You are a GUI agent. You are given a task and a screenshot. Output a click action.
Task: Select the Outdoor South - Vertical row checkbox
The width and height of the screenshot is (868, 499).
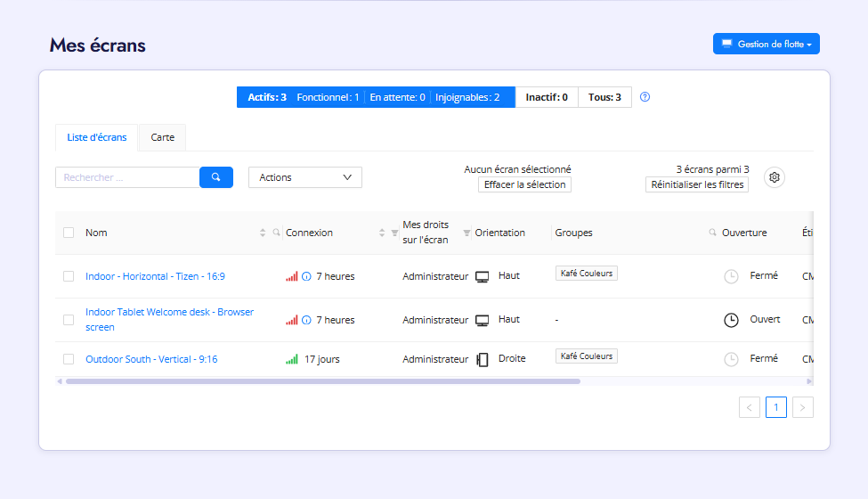click(69, 359)
